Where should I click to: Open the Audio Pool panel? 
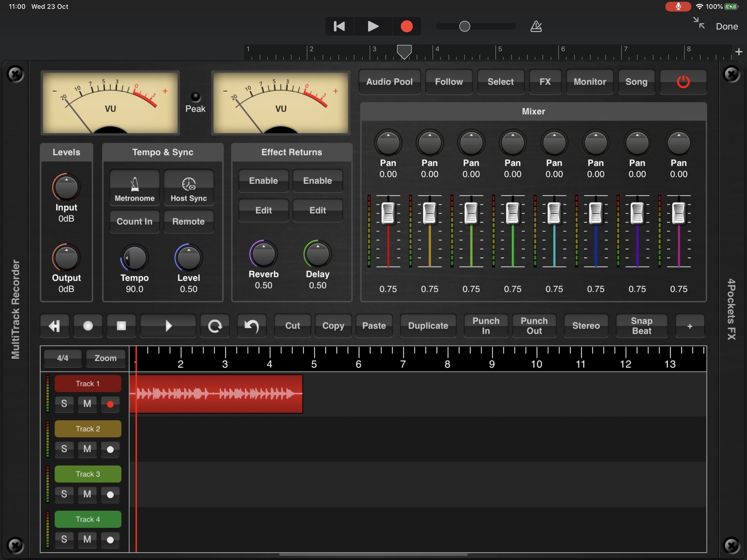pos(389,82)
